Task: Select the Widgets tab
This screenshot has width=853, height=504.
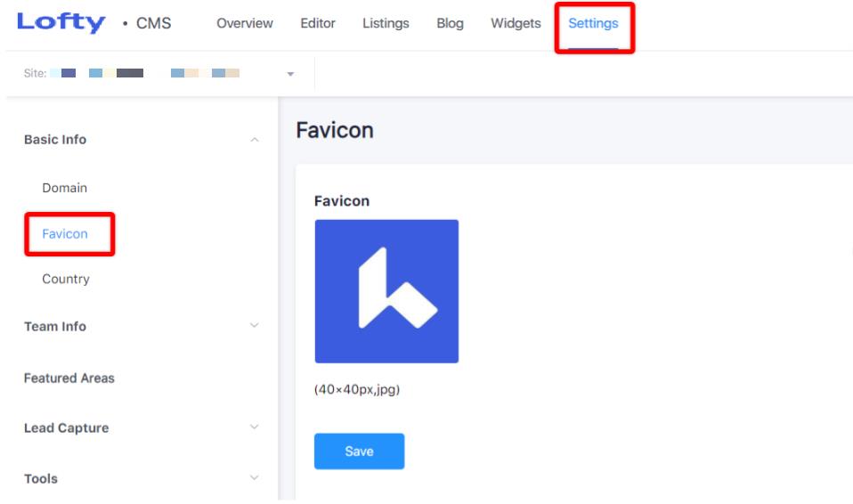Action: [x=516, y=23]
